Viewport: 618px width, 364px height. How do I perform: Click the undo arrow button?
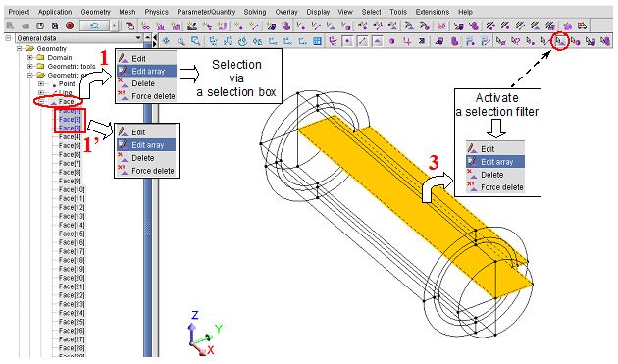94,26
